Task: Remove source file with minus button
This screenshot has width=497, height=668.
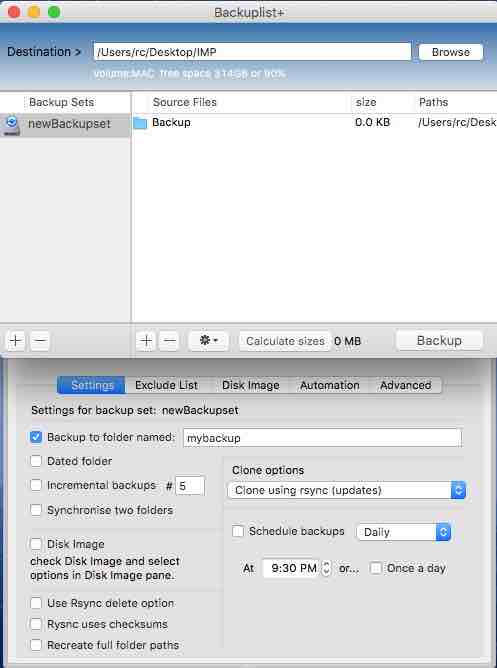Action: pos(169,341)
